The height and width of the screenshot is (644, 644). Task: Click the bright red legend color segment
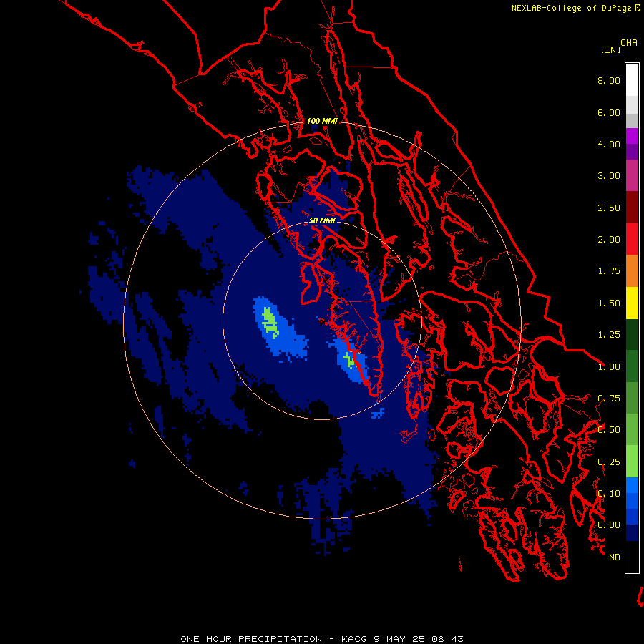632,239
